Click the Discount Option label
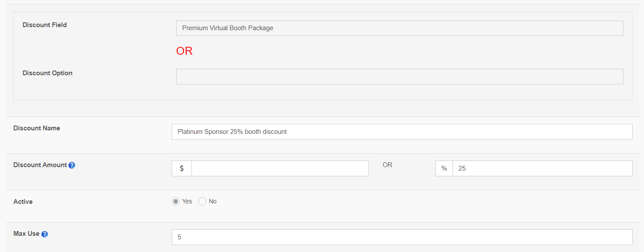Viewport: 644px width, 252px height. click(47, 73)
